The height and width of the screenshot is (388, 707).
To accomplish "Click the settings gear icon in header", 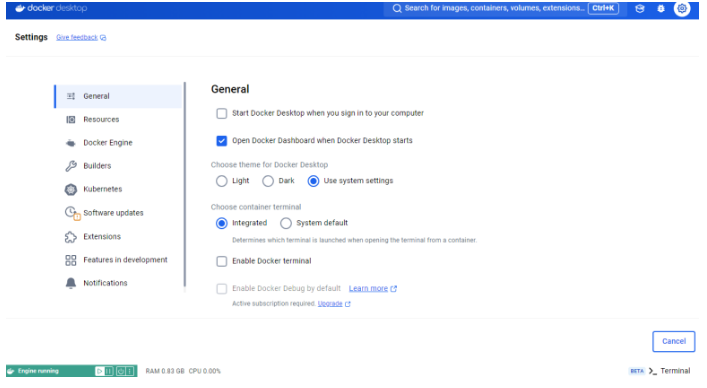I will pyautogui.click(x=682, y=8).
